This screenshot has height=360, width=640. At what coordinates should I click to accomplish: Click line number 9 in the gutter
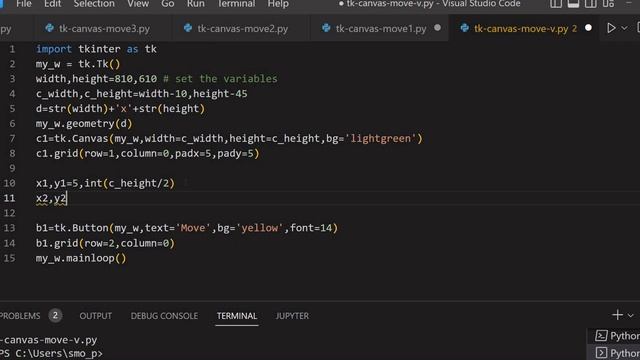12,168
